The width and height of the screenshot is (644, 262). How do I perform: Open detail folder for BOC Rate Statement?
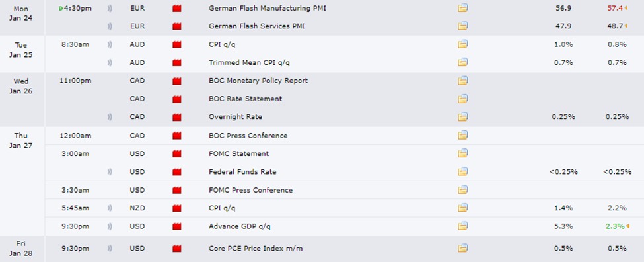(463, 99)
